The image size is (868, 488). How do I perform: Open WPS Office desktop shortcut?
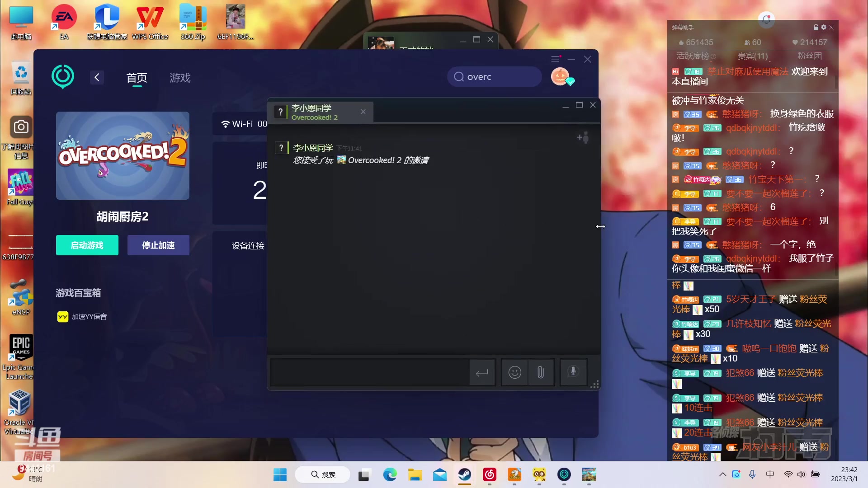tap(150, 23)
